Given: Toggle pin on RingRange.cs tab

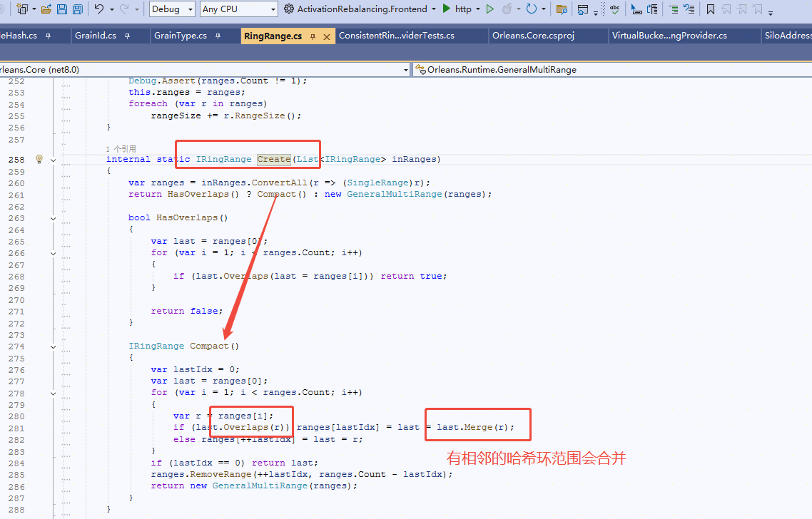Looking at the screenshot, I should pyautogui.click(x=313, y=37).
